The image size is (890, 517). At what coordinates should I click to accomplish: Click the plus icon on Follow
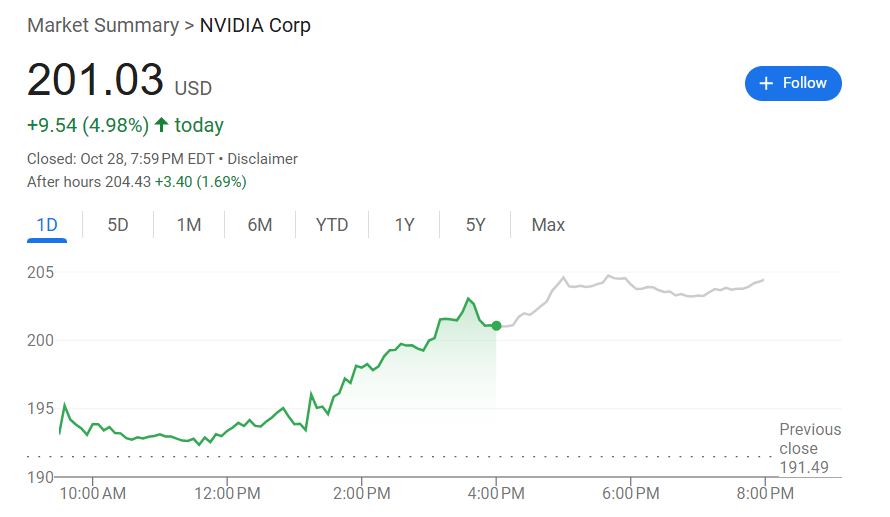[x=767, y=83]
